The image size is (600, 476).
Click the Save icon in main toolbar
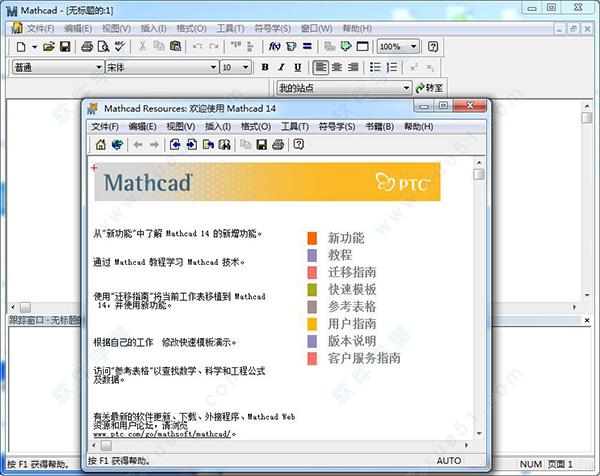pyautogui.click(x=65, y=47)
